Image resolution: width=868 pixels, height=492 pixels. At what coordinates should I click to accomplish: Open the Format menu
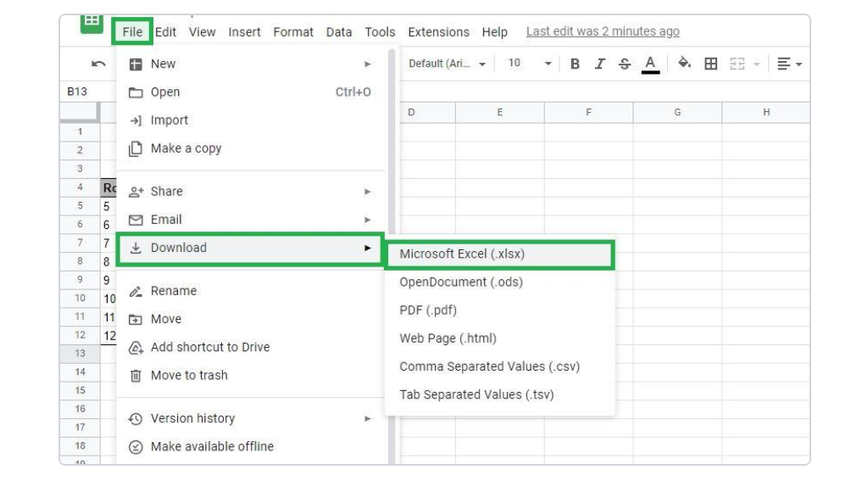point(292,32)
